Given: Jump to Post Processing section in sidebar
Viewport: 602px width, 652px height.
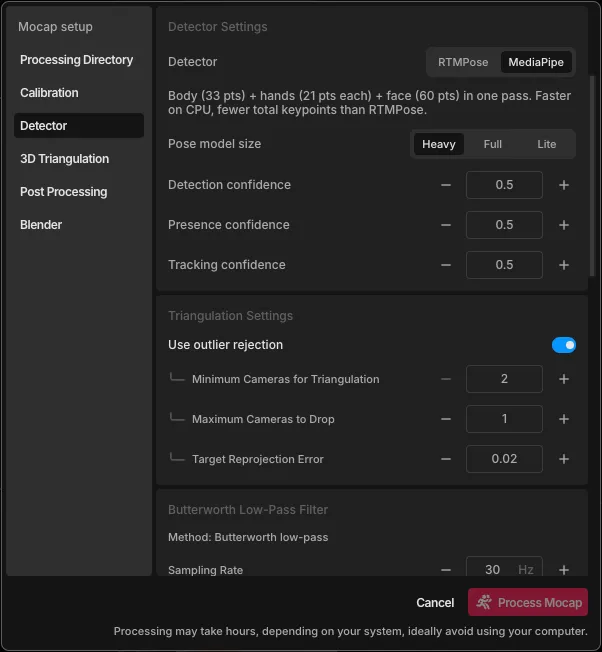Looking at the screenshot, I should (79, 191).
